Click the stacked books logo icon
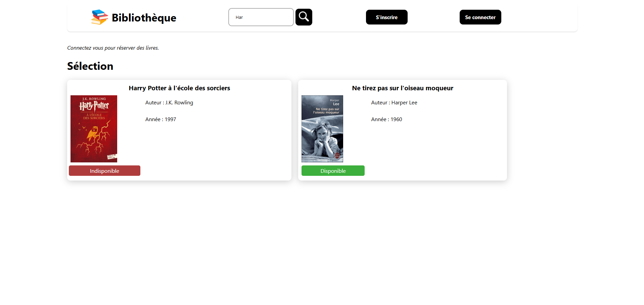 click(x=99, y=17)
